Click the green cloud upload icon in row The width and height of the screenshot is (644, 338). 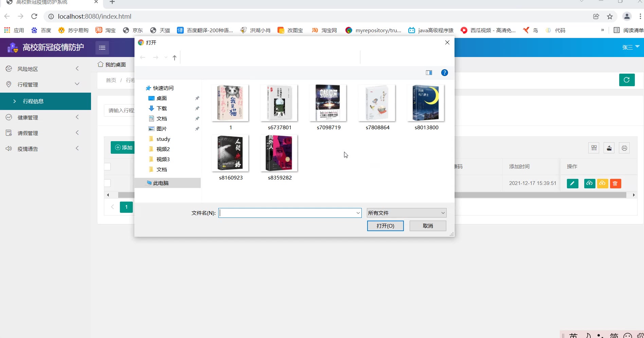[x=589, y=184]
